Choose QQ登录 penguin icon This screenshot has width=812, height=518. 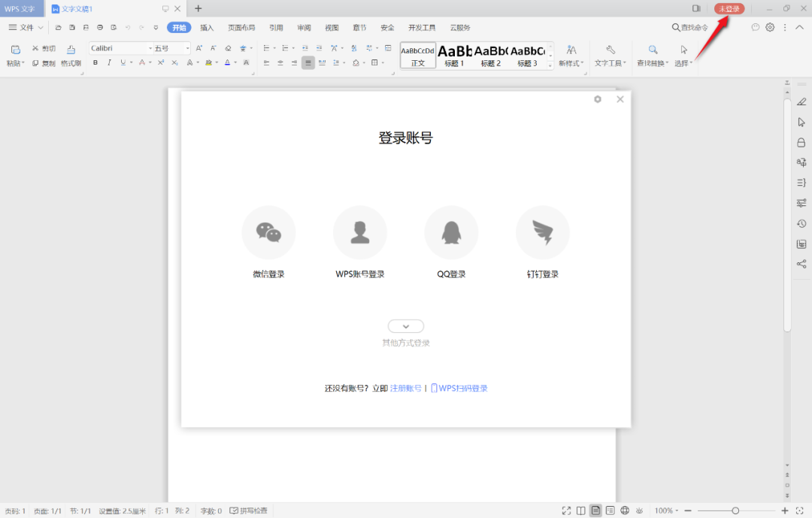[451, 232]
